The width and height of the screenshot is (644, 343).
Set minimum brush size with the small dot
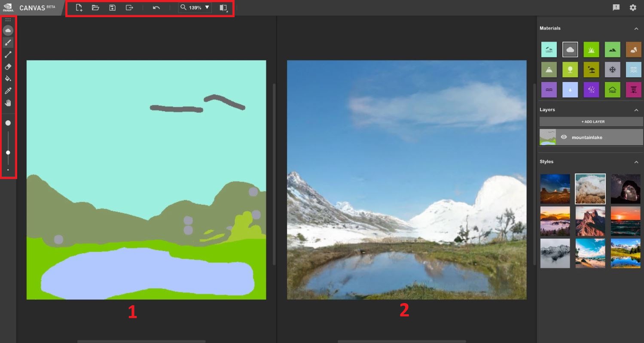(8, 170)
